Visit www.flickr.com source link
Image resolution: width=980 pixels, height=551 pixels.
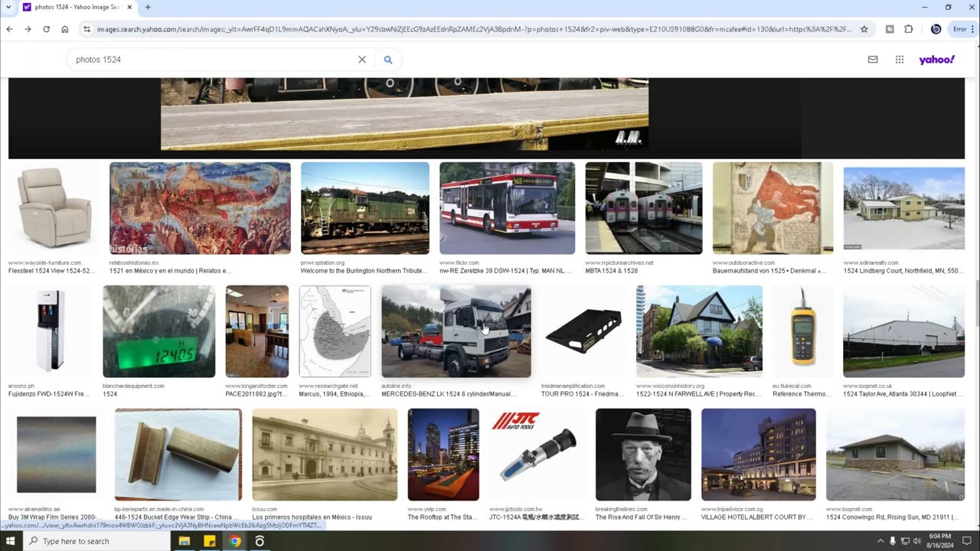pos(459,262)
